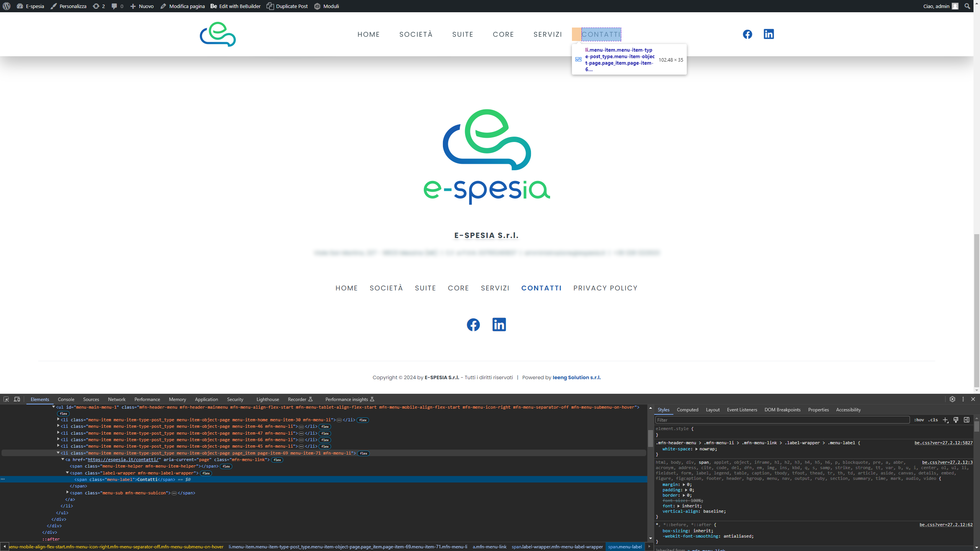This screenshot has width=980, height=551.
Task: Open footer Facebook icon
Action: [473, 324]
